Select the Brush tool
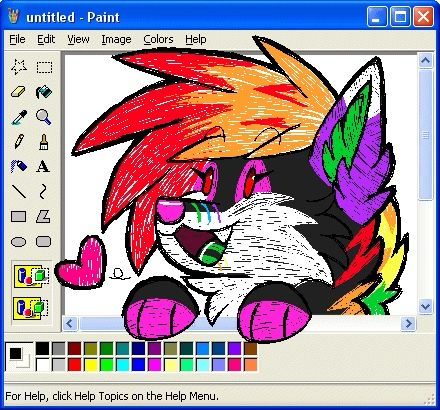The height and width of the screenshot is (410, 440). (x=44, y=142)
